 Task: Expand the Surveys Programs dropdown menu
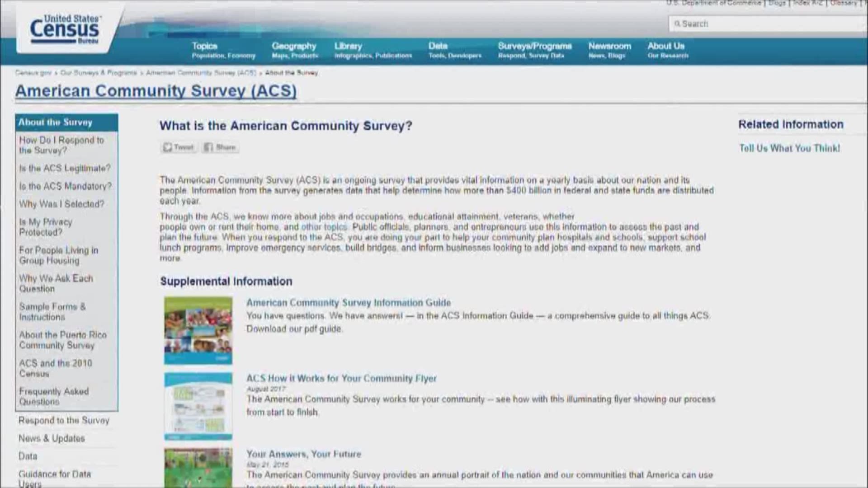[x=535, y=49]
